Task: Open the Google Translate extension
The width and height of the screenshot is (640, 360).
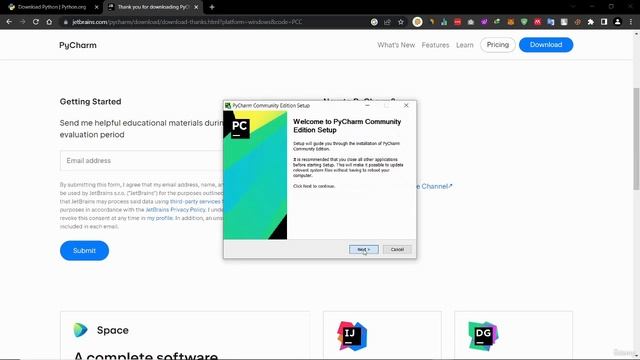Action: click(x=551, y=22)
